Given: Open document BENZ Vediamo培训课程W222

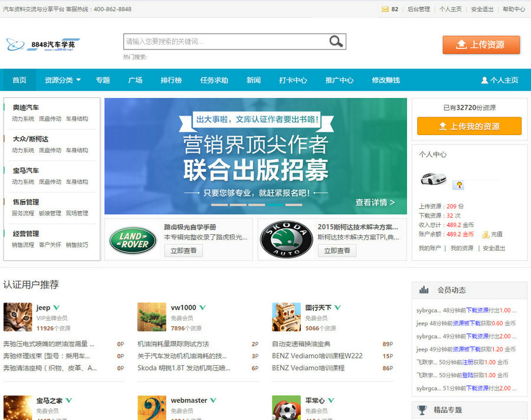Looking at the screenshot, I should (x=317, y=356).
